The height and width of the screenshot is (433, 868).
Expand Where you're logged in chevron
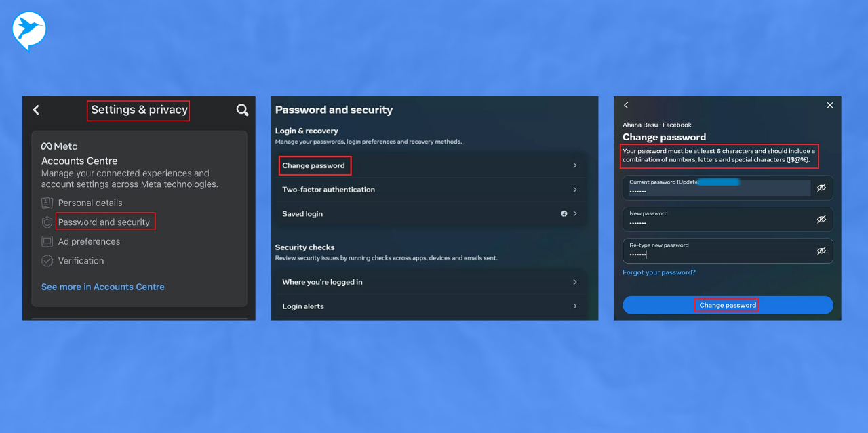click(x=574, y=282)
